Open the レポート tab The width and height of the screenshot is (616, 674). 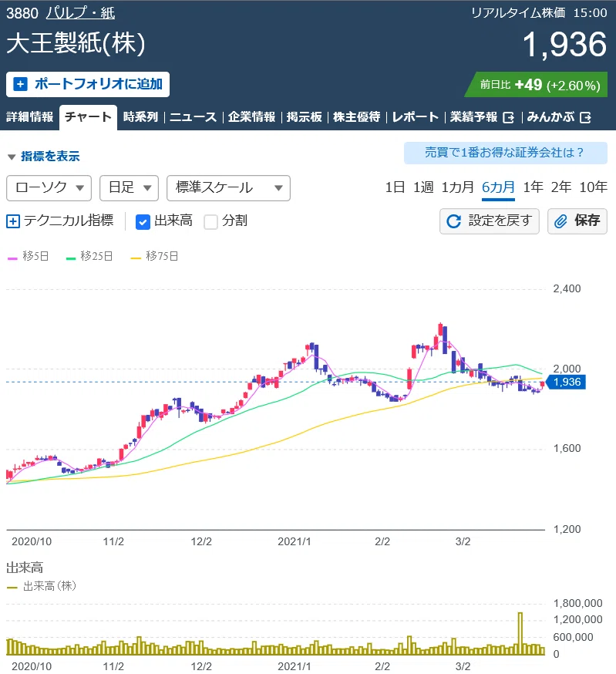416,117
